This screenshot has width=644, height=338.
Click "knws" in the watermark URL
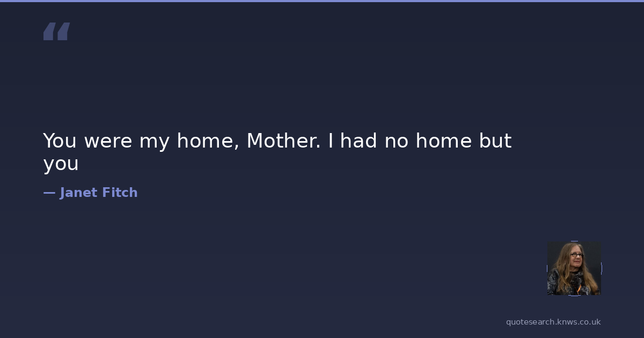[x=566, y=322]
